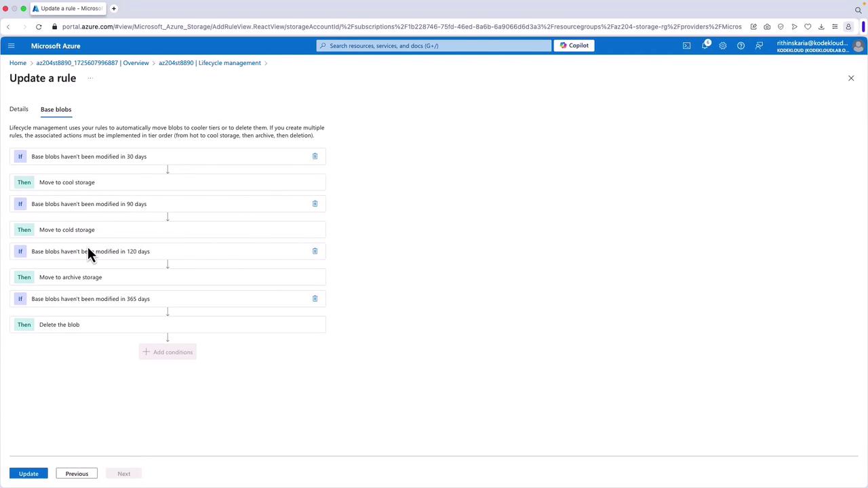Open Azure notifications bell
This screenshot has height=488, width=868.
click(705, 46)
